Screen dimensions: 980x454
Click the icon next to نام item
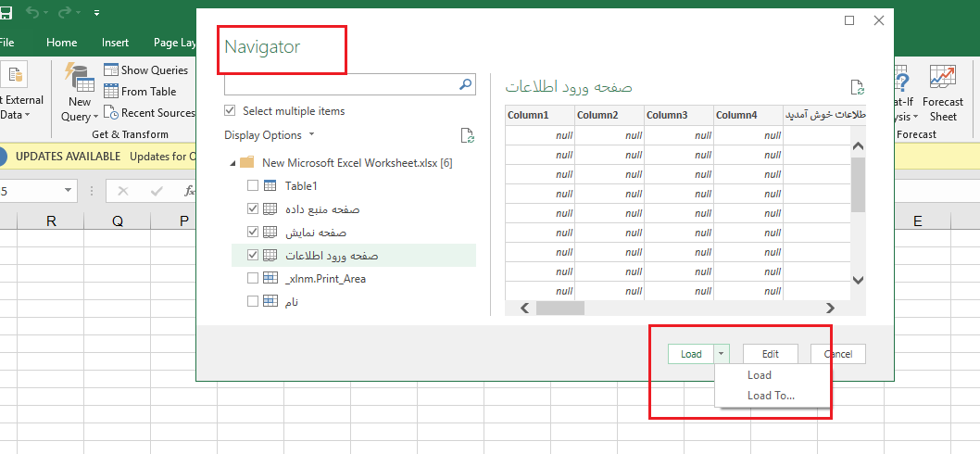coord(270,301)
